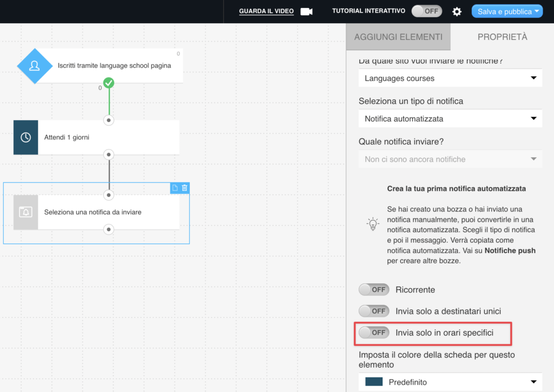Click the bottom connector of the notification block
Viewport: 554px width, 392px height.
click(109, 230)
